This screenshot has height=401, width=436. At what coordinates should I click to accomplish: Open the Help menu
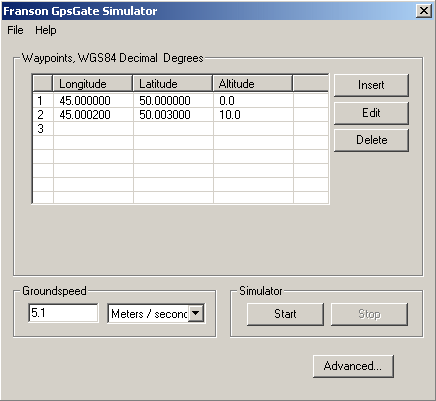point(46,30)
